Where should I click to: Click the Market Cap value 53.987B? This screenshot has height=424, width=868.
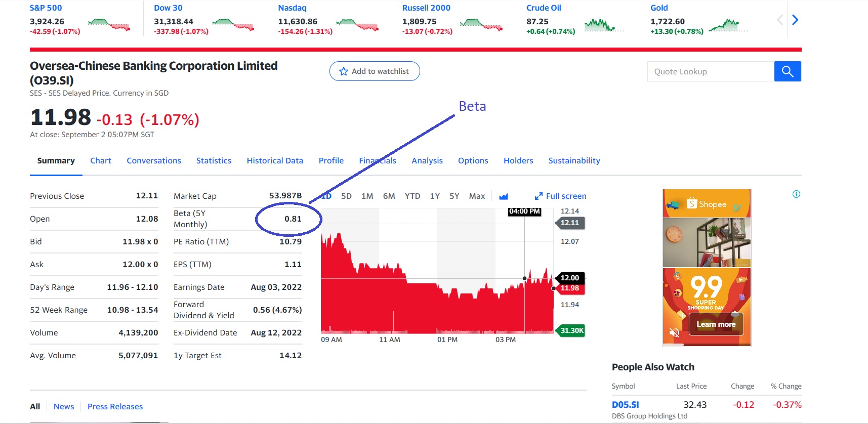(x=285, y=195)
